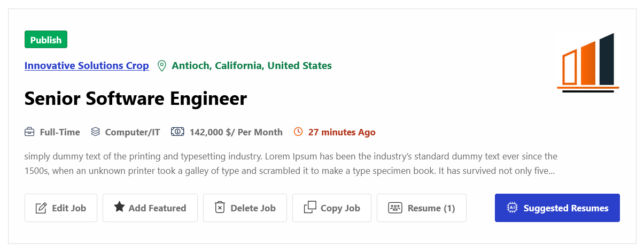Click the stacked layers icon by Computer/IT
Viewport: 644px width, 252px height.
(96, 132)
